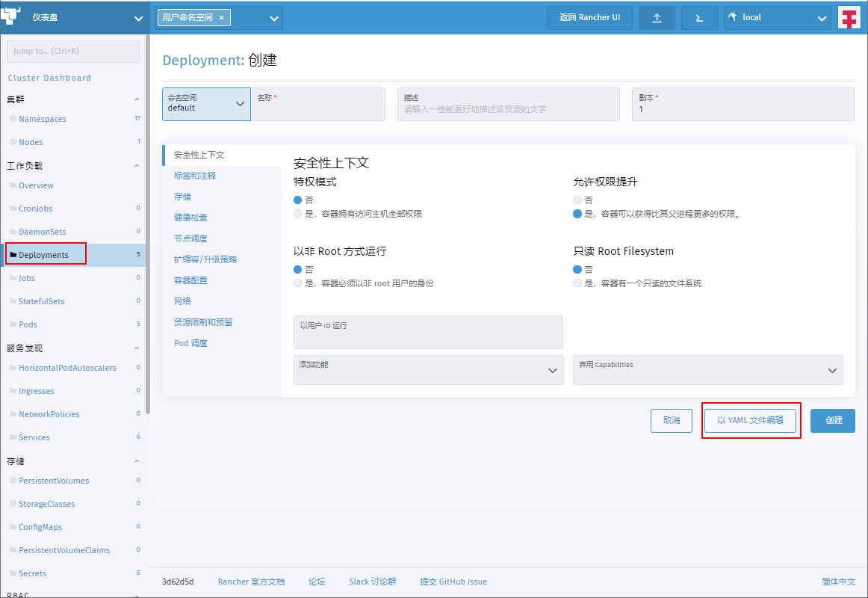Image resolution: width=868 pixels, height=598 pixels.
Task: Click the 名称 name input field
Action: (x=318, y=108)
